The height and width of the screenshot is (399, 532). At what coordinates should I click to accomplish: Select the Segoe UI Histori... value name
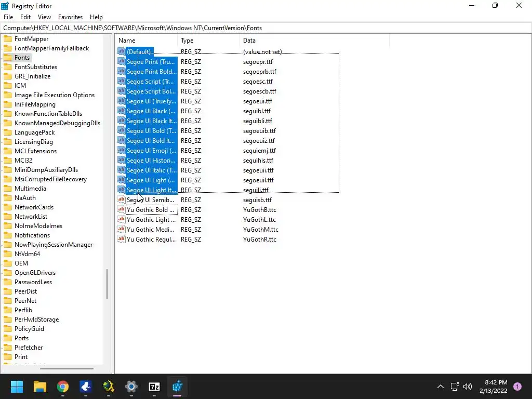(x=151, y=160)
